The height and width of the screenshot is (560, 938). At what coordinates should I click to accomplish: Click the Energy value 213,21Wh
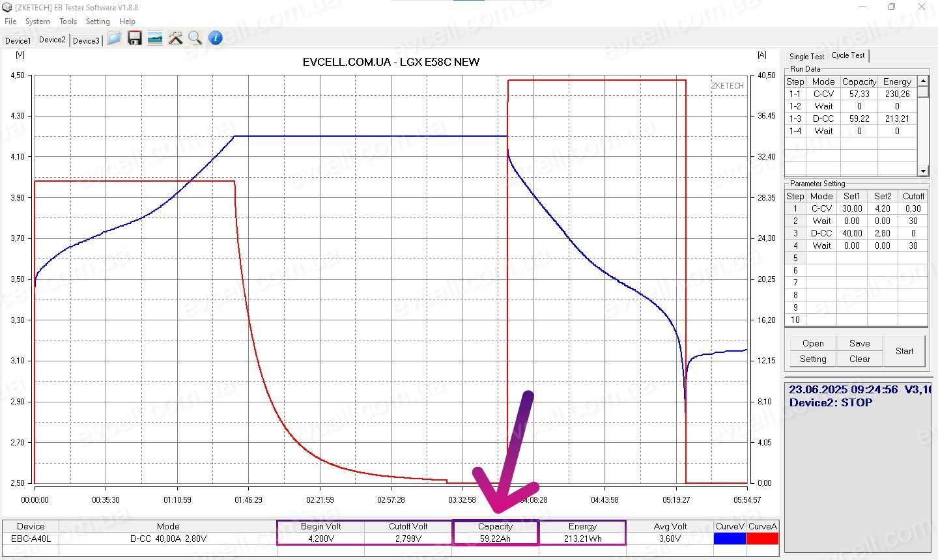pyautogui.click(x=582, y=539)
